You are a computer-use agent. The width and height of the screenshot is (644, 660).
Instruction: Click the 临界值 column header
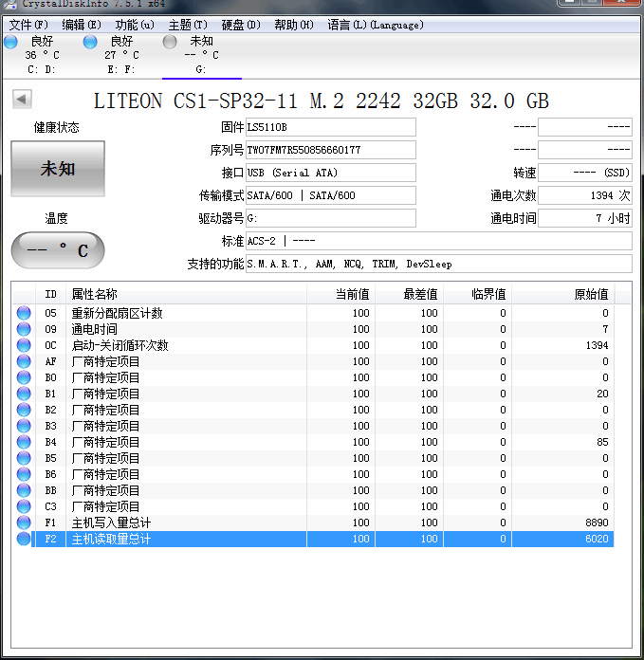tap(477, 294)
